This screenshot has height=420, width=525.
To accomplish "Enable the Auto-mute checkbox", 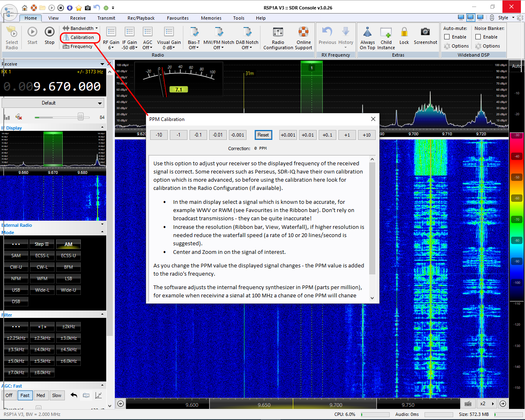I will coord(447,37).
